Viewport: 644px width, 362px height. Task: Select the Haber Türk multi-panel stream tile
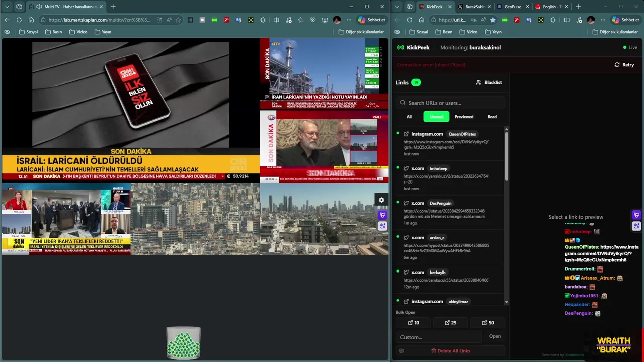[x=66, y=219]
